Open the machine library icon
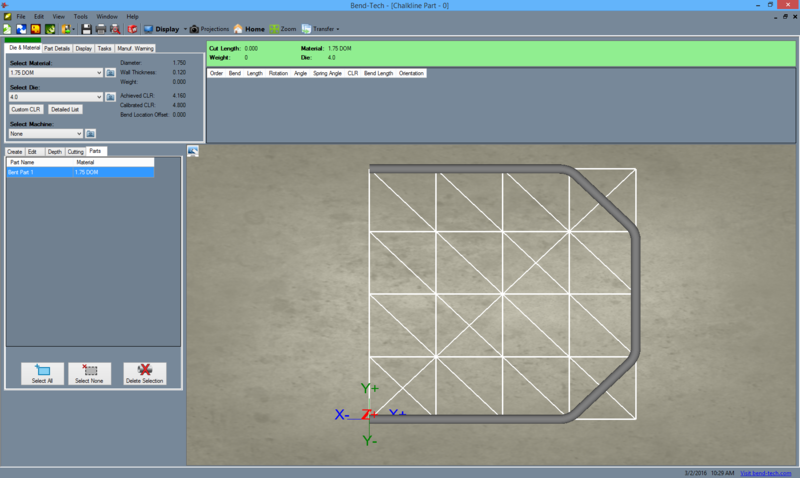Screen dimensions: 800x478 pyautogui.click(x=90, y=134)
